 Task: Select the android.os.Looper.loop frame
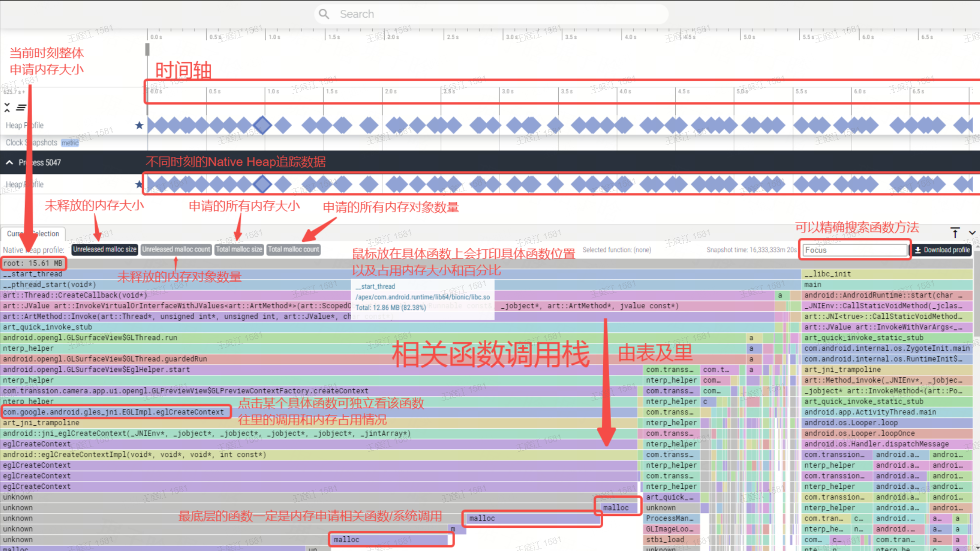(887, 423)
